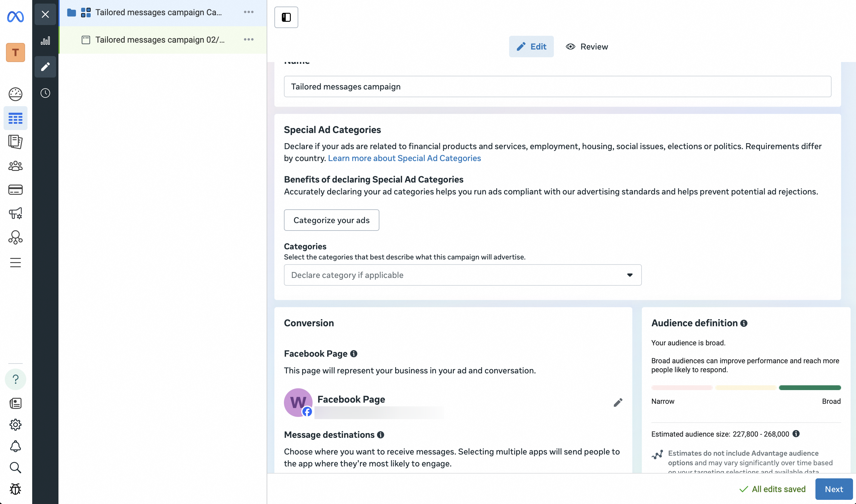
Task: Open the notifications bell
Action: tap(15, 446)
